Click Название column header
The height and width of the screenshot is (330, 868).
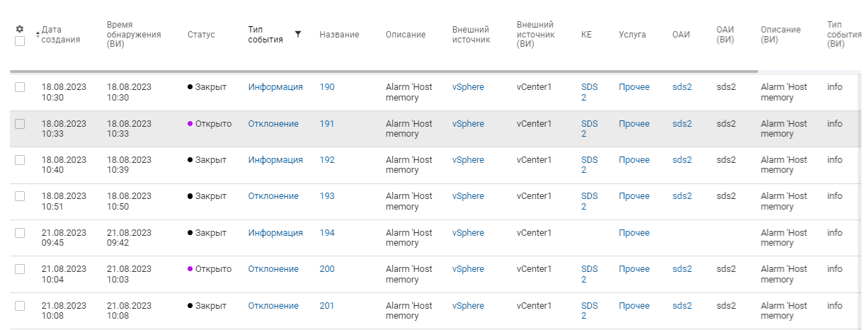tap(339, 35)
